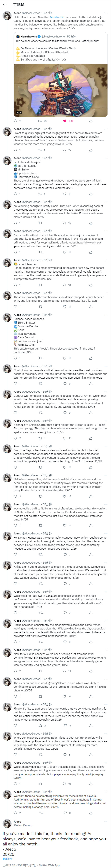Share the first tweet ending 1/25
Image resolution: width=111 pixels, height=868 pixels.
(90, 121)
